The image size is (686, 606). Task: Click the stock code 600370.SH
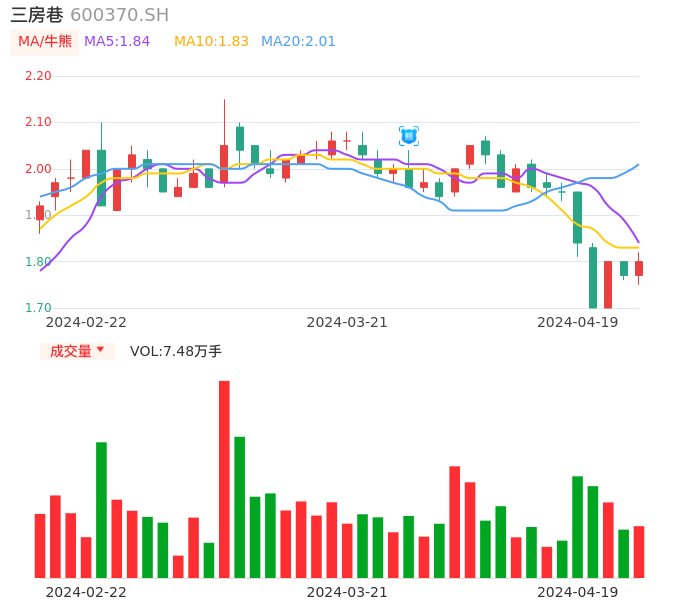(x=119, y=15)
